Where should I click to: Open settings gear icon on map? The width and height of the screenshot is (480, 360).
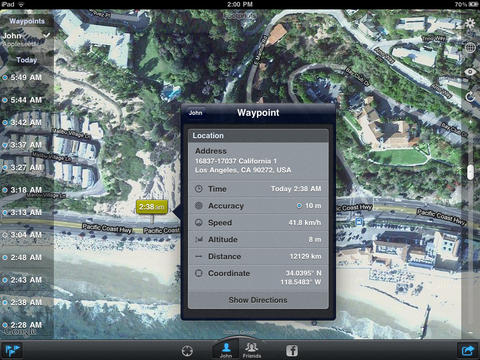tap(470, 23)
